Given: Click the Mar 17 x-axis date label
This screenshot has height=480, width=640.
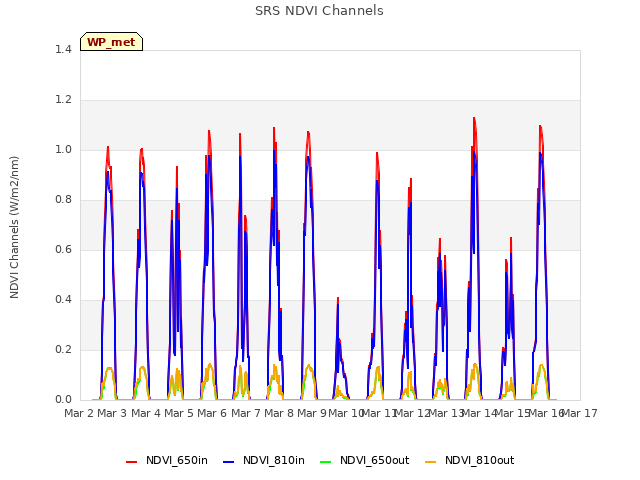Looking at the screenshot, I should click(580, 413).
